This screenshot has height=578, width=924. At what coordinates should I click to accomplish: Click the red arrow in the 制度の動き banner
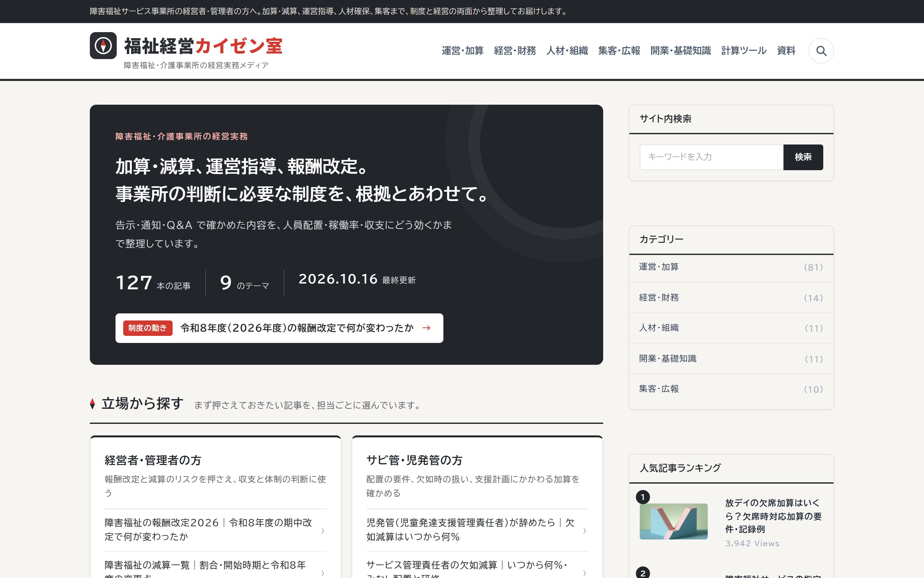click(x=426, y=328)
